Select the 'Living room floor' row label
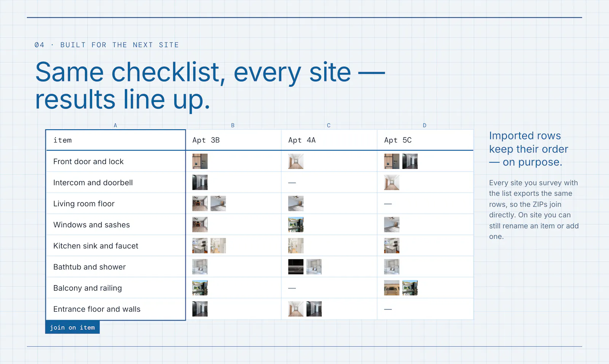Screen dimensions: 609x364 coord(84,203)
